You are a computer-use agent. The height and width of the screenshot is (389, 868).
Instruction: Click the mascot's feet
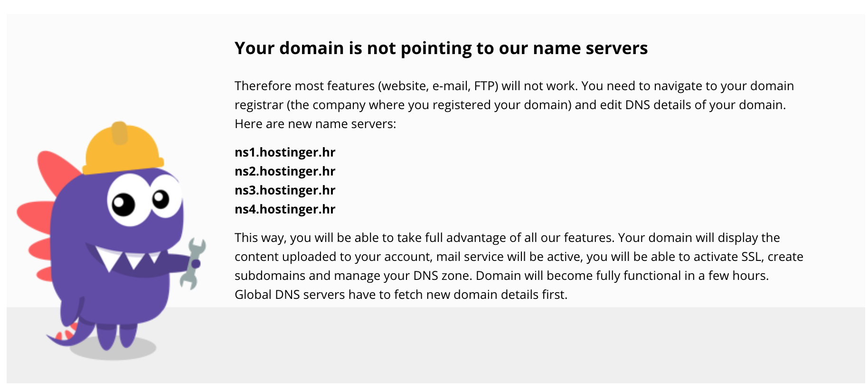(x=117, y=337)
